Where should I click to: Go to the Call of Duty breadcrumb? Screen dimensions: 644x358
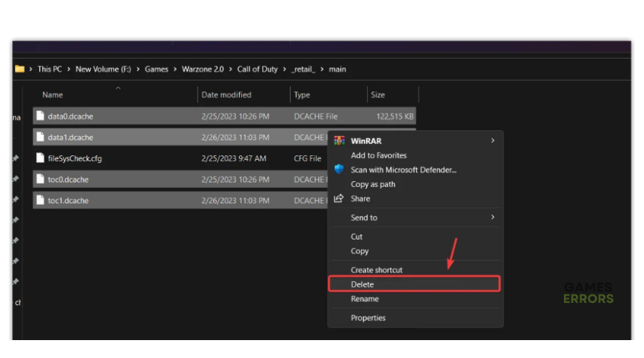coord(258,69)
